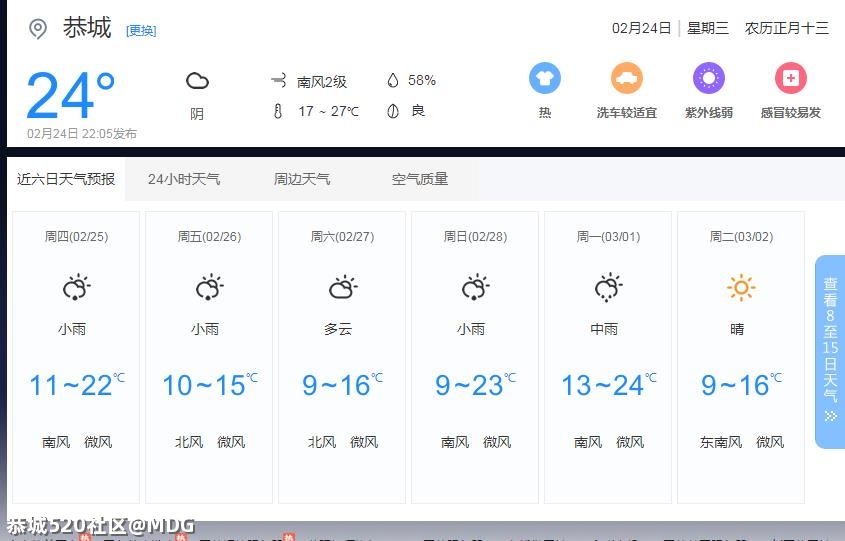
Task: Click the wind icon next to 南风2级
Action: click(x=278, y=81)
